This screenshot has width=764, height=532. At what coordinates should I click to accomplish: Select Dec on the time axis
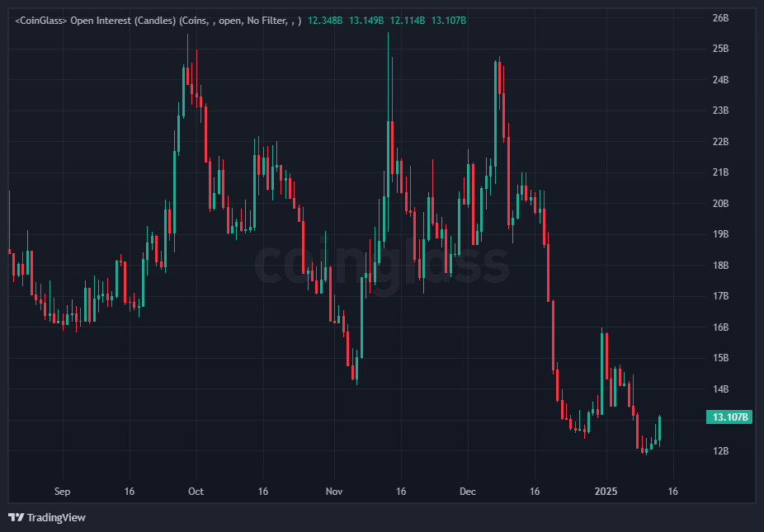pos(468,492)
